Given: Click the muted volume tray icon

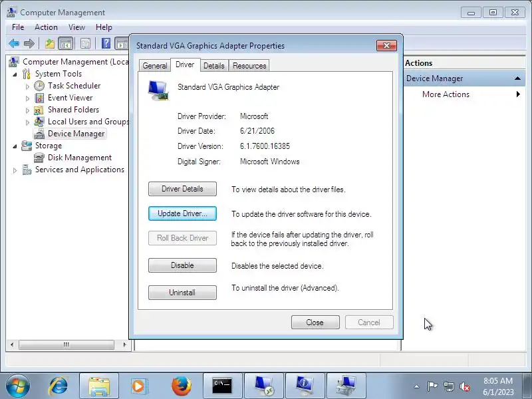Looking at the screenshot, I should coord(465,386).
